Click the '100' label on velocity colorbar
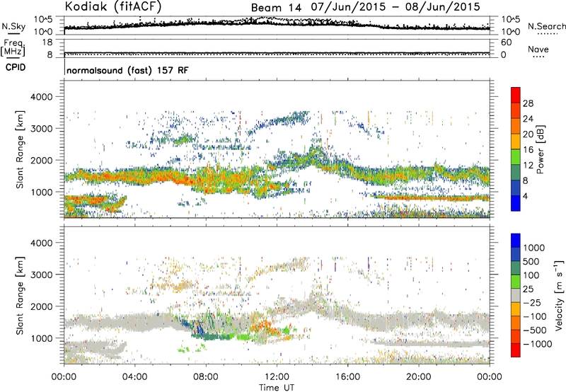Image resolution: width=566 pixels, height=392 pixels. 531,275
